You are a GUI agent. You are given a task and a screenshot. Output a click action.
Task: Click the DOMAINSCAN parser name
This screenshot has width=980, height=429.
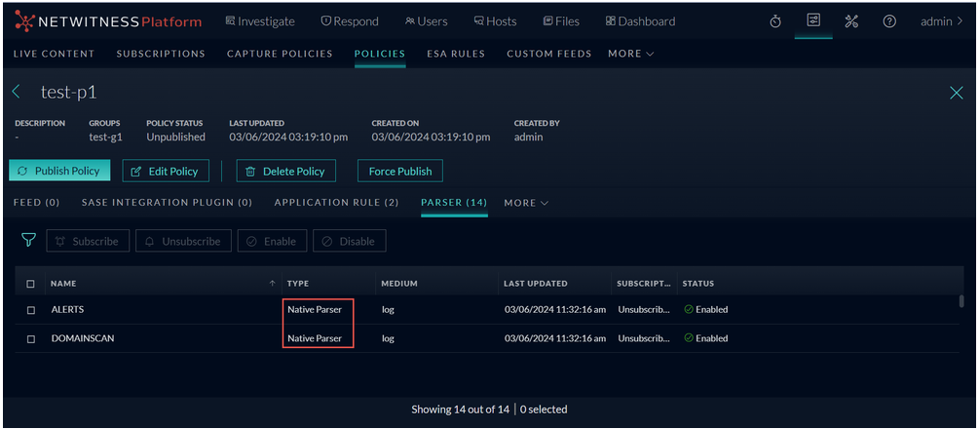pyautogui.click(x=83, y=338)
